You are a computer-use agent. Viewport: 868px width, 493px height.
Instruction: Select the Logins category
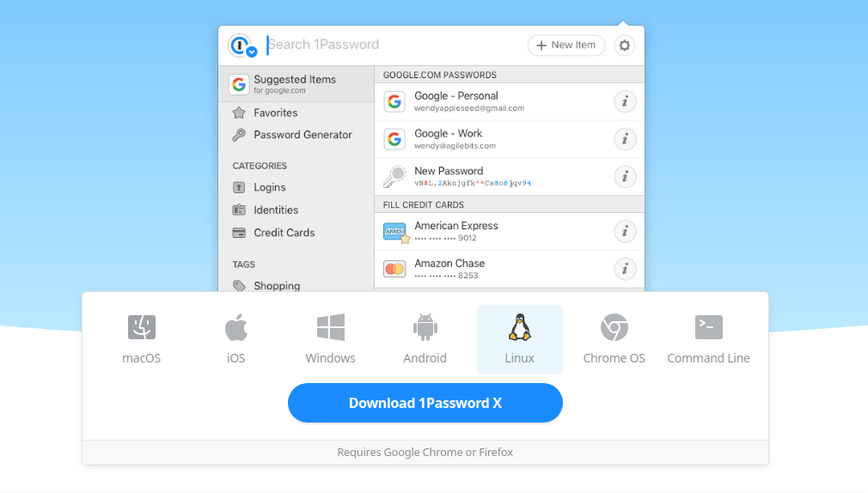point(269,187)
